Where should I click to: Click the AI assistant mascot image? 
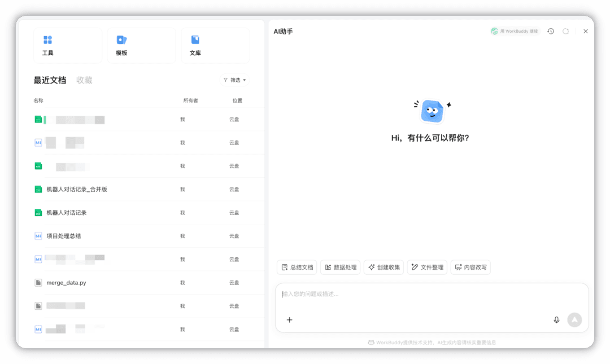pyautogui.click(x=432, y=111)
